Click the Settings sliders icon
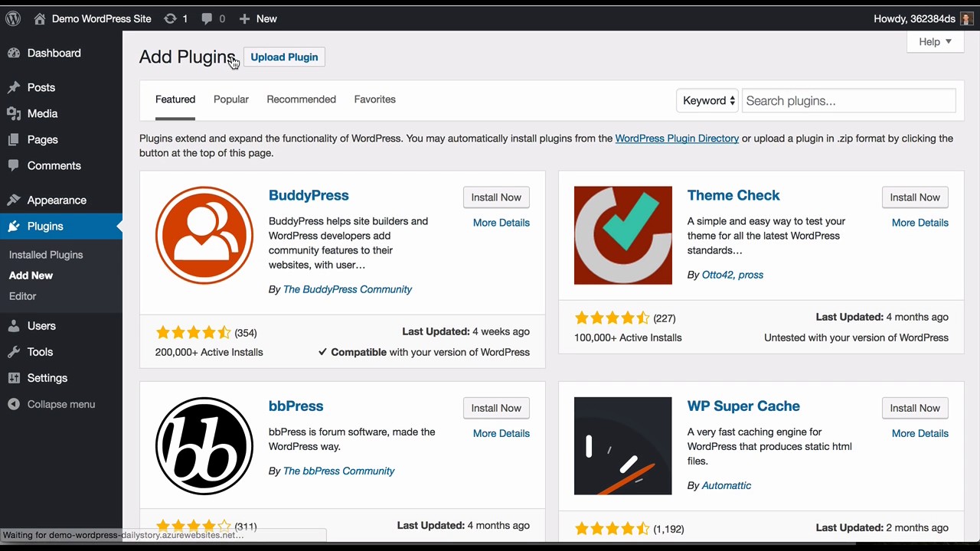 click(14, 377)
